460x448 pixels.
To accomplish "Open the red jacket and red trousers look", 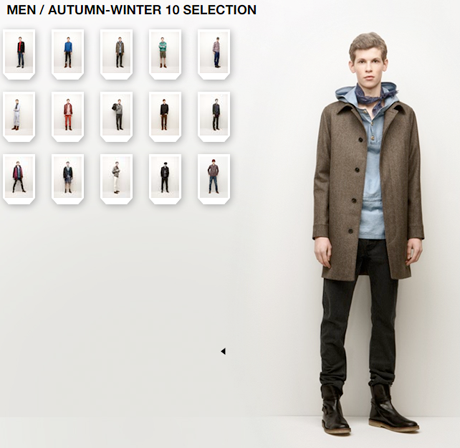I will tap(68, 117).
